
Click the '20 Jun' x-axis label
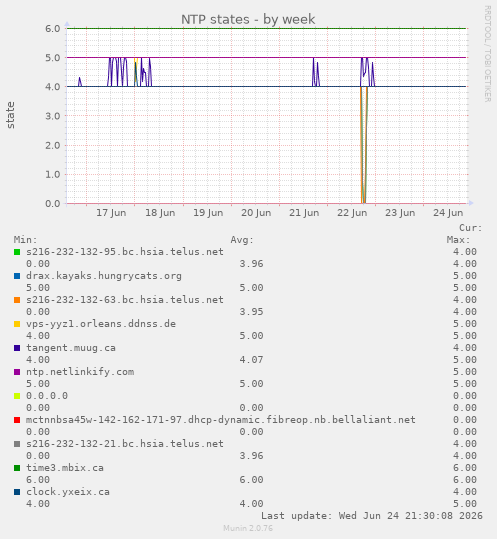[x=256, y=213]
